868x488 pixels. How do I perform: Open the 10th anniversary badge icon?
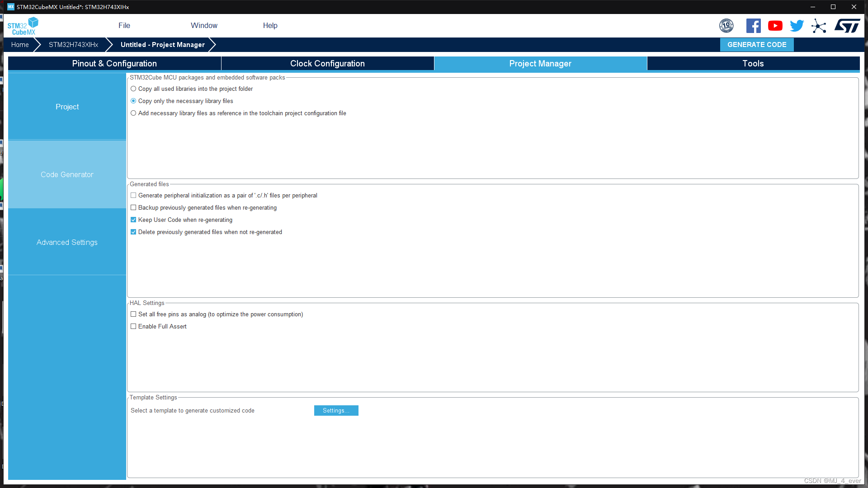tap(726, 26)
